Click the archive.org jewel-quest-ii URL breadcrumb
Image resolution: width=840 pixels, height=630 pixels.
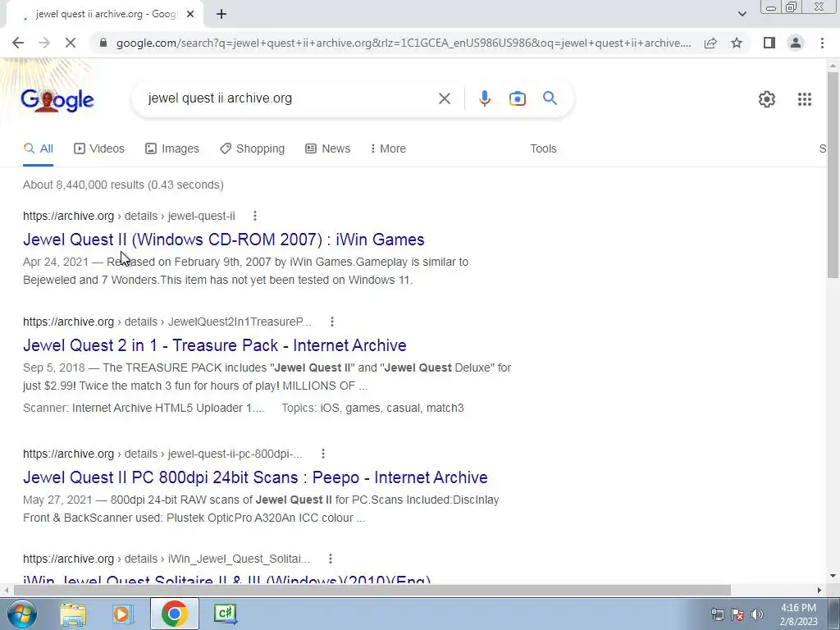coord(129,216)
